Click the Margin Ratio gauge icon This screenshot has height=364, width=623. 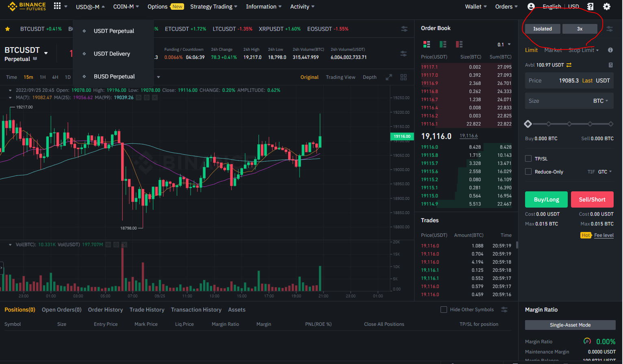587,341
